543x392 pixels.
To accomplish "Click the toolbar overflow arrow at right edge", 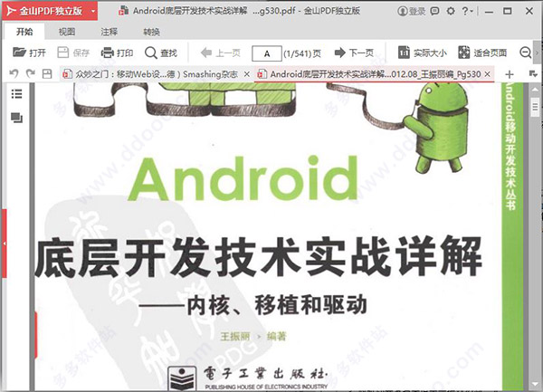I will tap(537, 53).
